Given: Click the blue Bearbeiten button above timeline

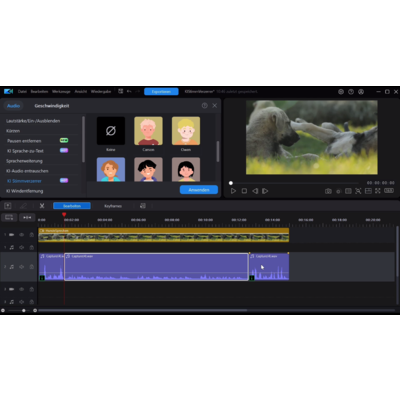Looking at the screenshot, I should click(72, 206).
